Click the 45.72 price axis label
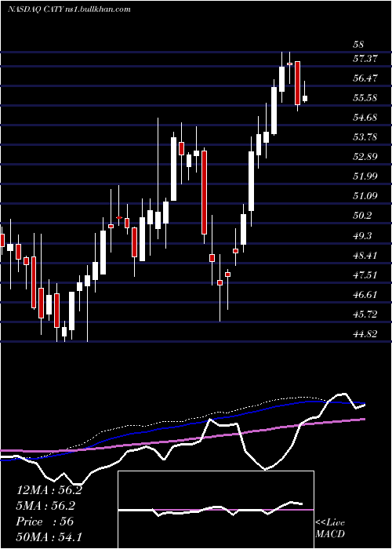This screenshot has width=392, height=549. (x=365, y=314)
